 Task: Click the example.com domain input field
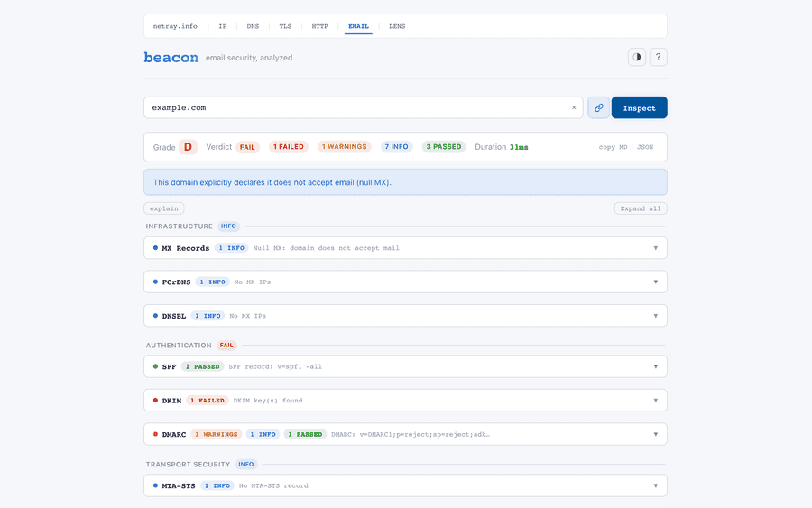(x=356, y=107)
